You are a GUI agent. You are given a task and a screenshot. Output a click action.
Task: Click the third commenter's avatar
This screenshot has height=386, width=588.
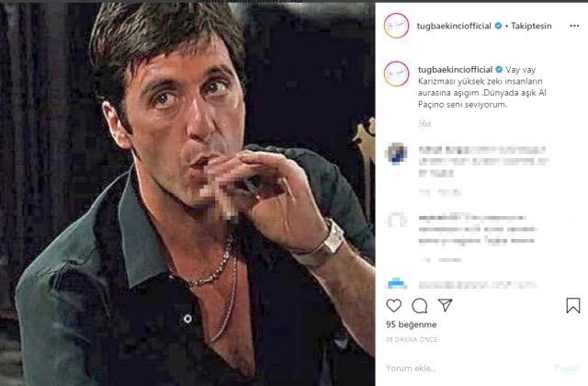tap(396, 280)
